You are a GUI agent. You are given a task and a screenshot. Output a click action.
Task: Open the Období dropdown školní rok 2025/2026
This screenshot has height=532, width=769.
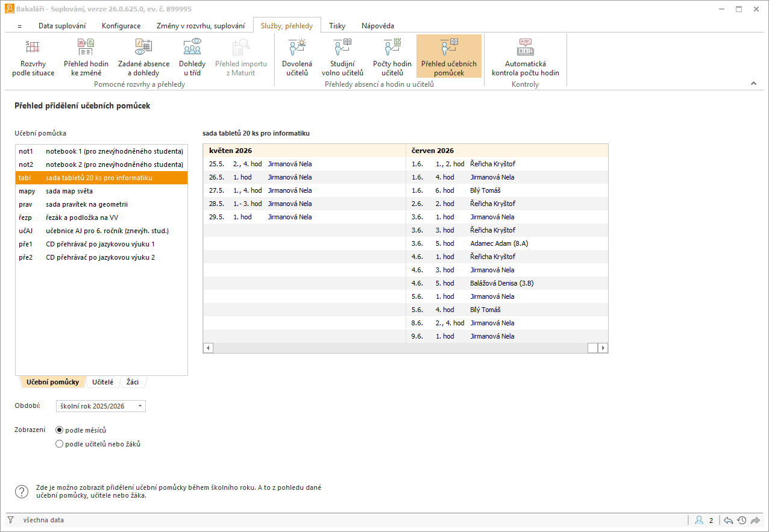[101, 406]
